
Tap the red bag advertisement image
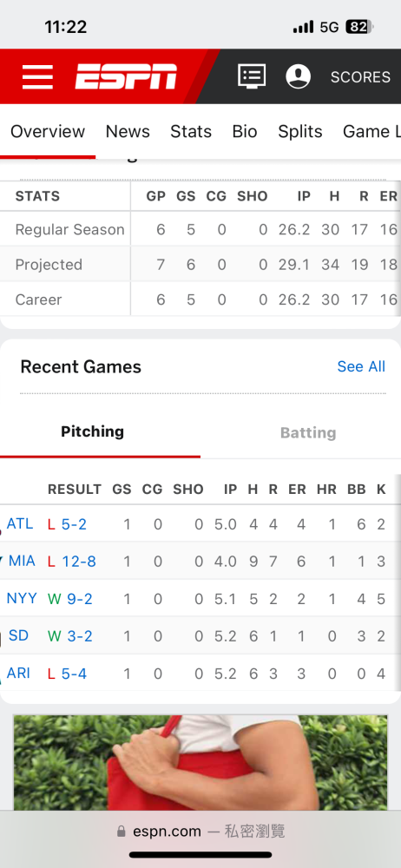[200, 763]
